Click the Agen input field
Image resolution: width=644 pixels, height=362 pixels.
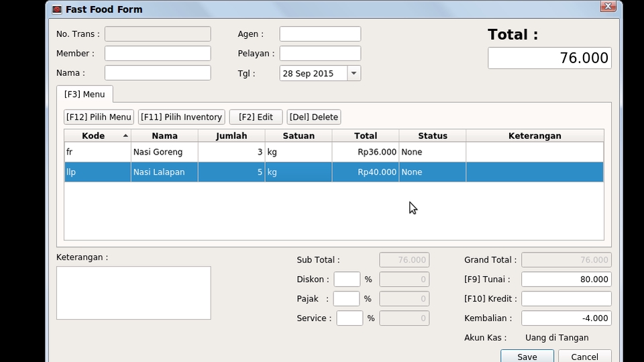click(320, 34)
